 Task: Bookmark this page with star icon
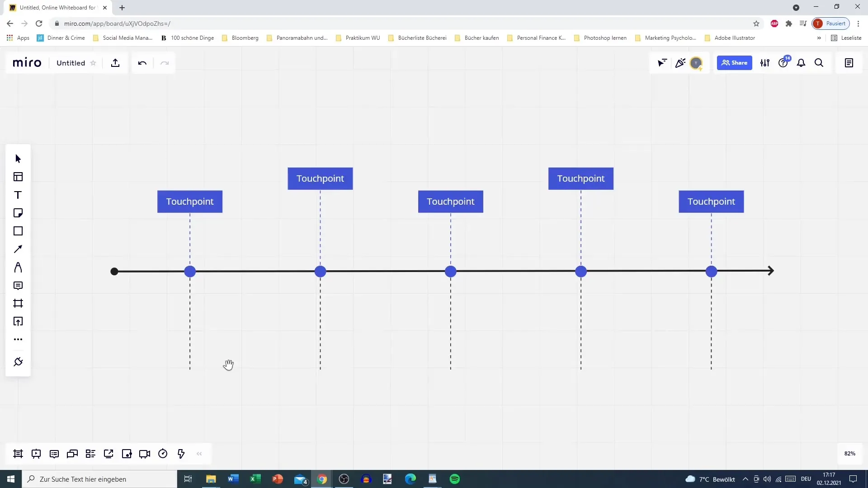pos(756,23)
